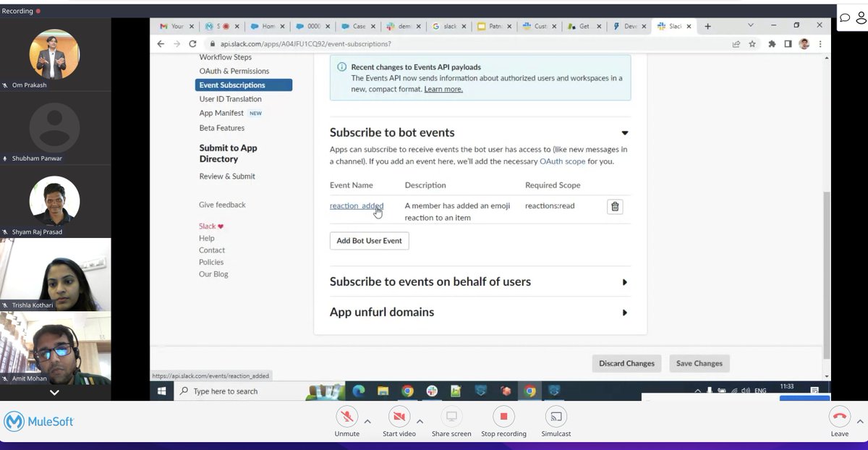Follow the Learn more link
868x450 pixels.
pyautogui.click(x=443, y=89)
